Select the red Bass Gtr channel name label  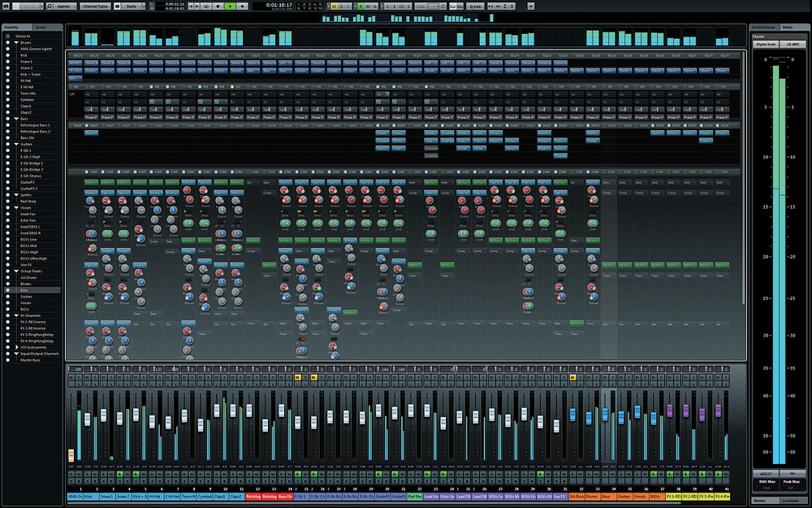pos(285,497)
